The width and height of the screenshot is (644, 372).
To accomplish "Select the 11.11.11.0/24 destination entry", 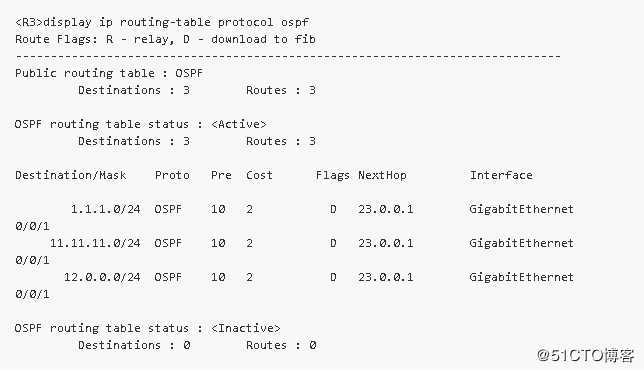I will [x=95, y=243].
